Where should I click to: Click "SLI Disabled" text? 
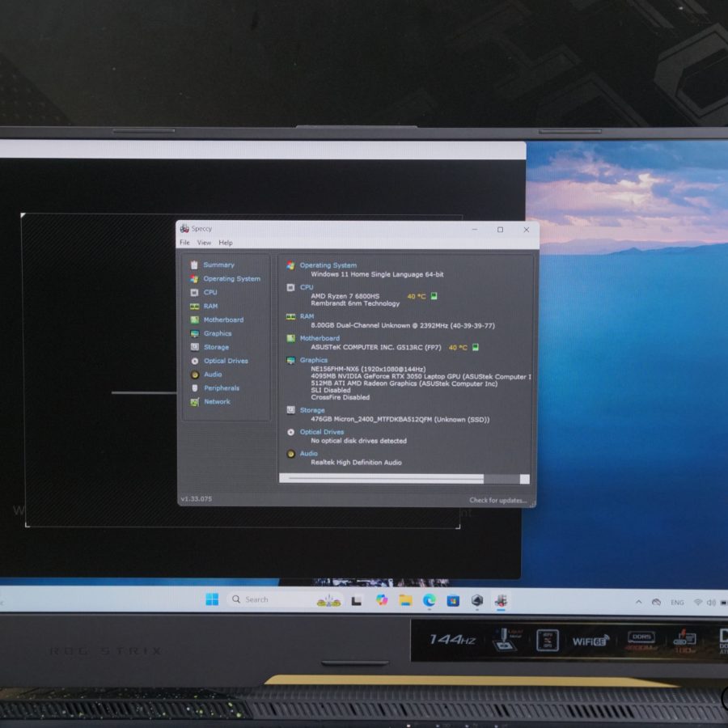331,391
